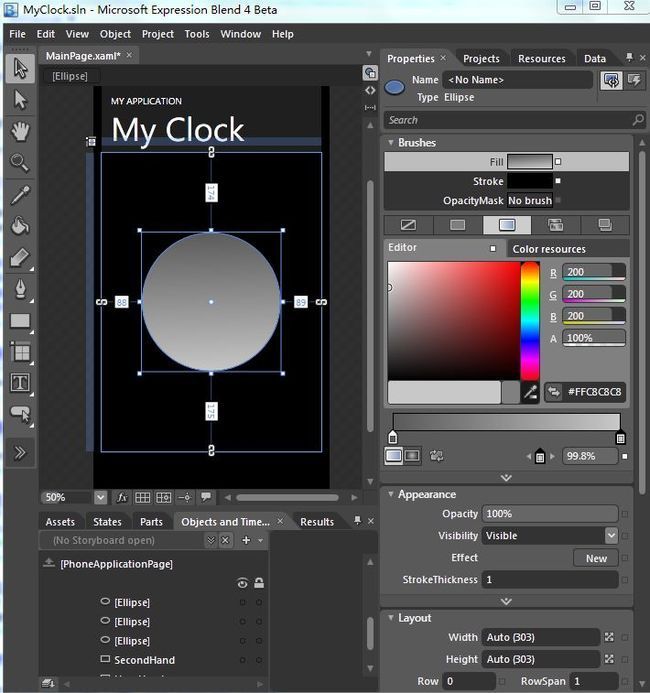Switch to the States tab

click(107, 522)
